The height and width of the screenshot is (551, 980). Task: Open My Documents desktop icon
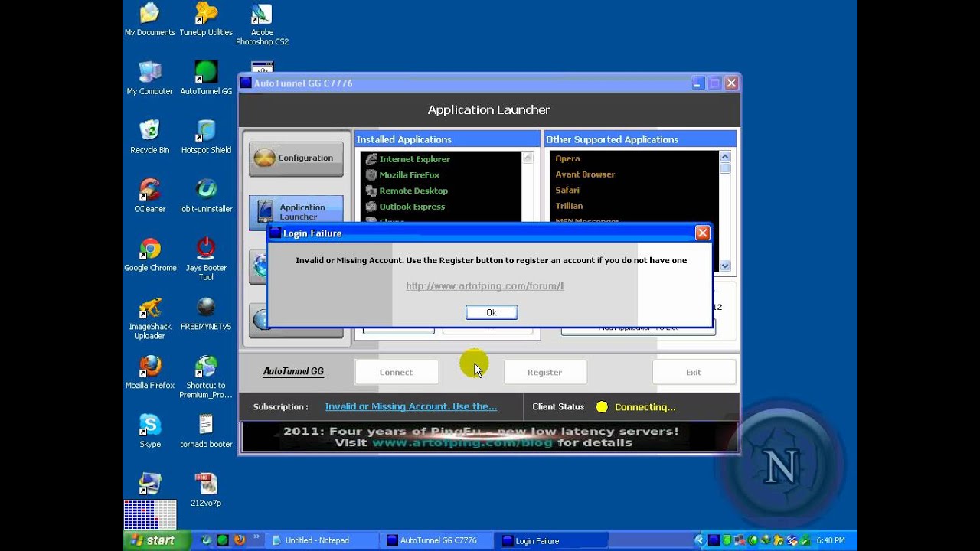pyautogui.click(x=149, y=19)
